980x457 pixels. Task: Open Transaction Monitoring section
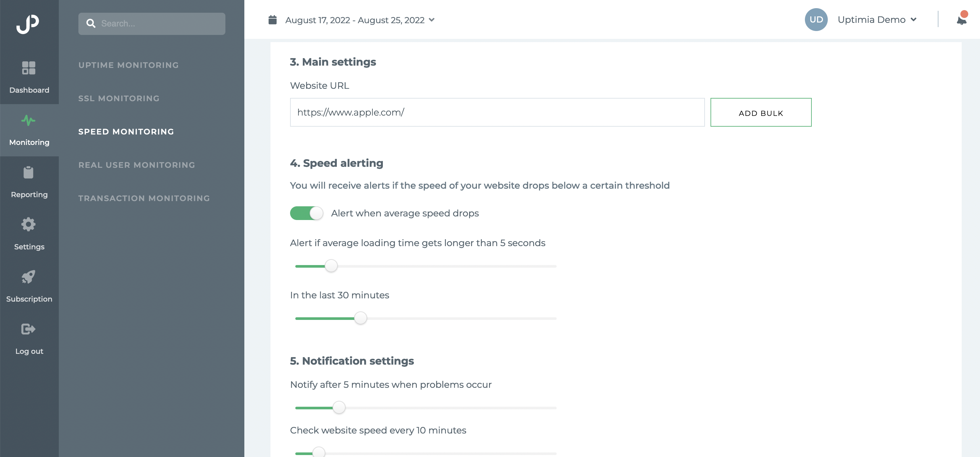click(144, 198)
